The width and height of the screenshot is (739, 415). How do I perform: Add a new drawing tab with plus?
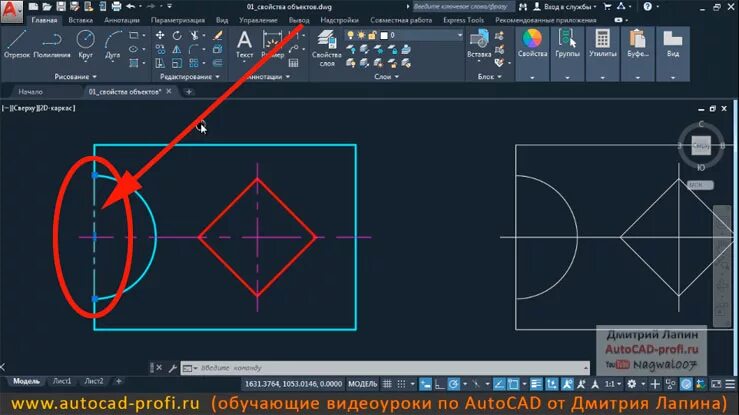189,92
